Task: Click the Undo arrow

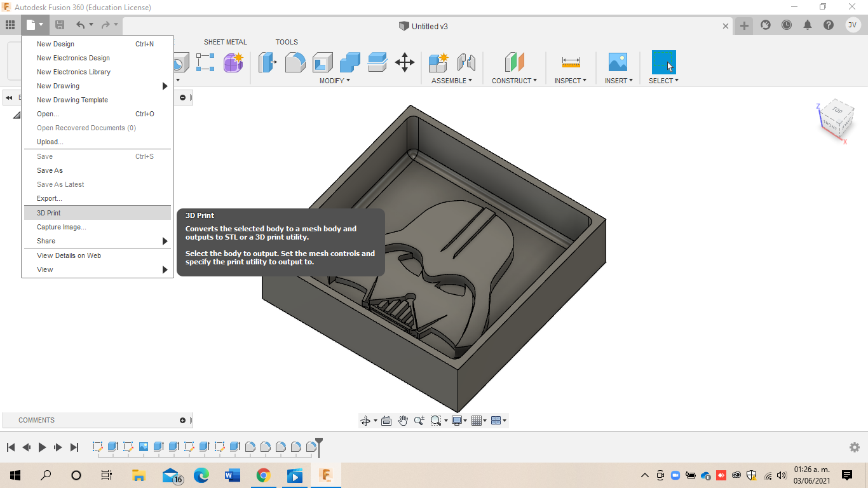Action: (x=80, y=25)
